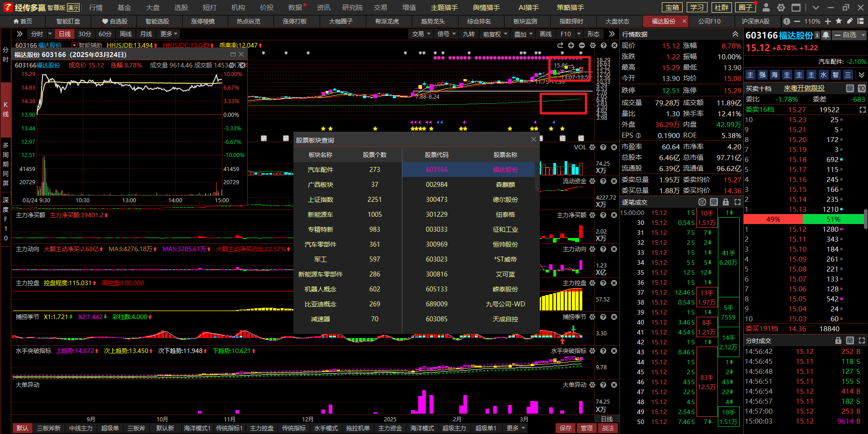
Task: Click the 战法 button at bottom
Action: (608, 428)
